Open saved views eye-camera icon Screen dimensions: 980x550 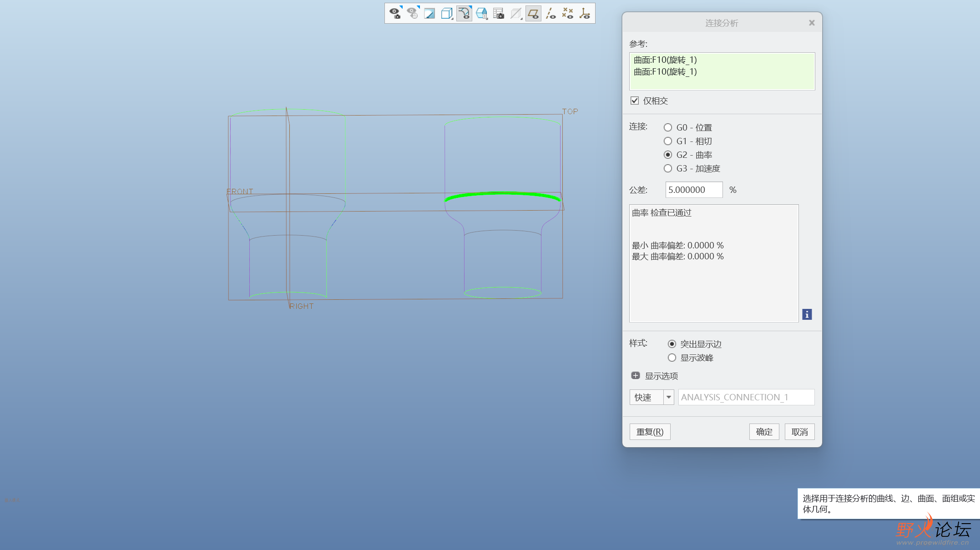pos(395,14)
